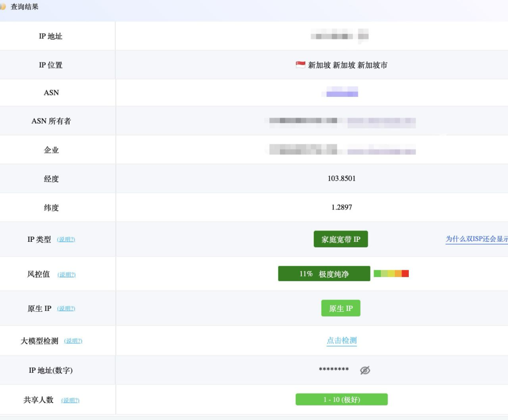Click the 家庭宽带 IP green badge
Screen dimensions: 508x420
[341, 239]
